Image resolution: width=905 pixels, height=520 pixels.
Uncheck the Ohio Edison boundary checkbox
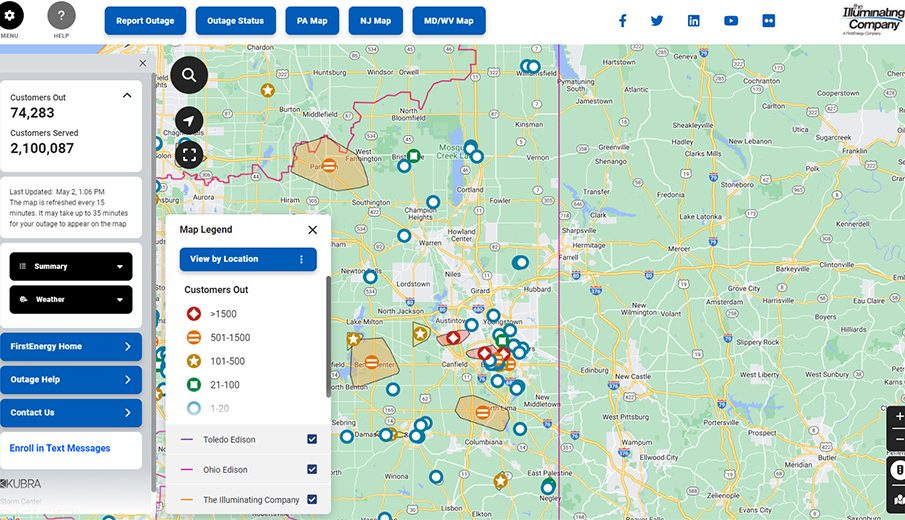(x=312, y=470)
